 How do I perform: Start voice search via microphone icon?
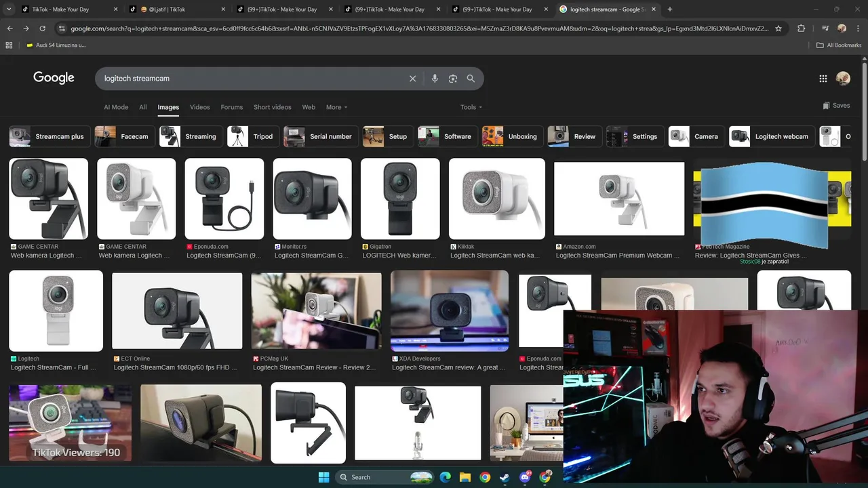coord(435,79)
